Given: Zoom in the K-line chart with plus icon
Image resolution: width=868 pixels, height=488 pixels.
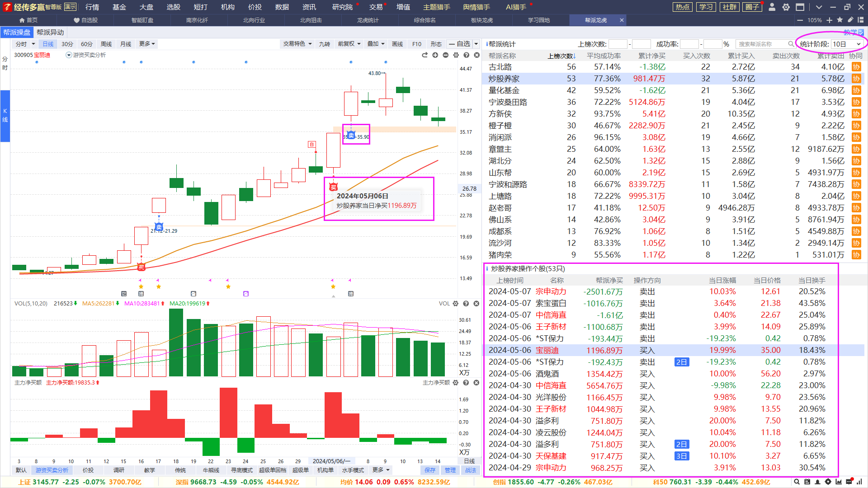Looking at the screenshot, I should [x=435, y=55].
